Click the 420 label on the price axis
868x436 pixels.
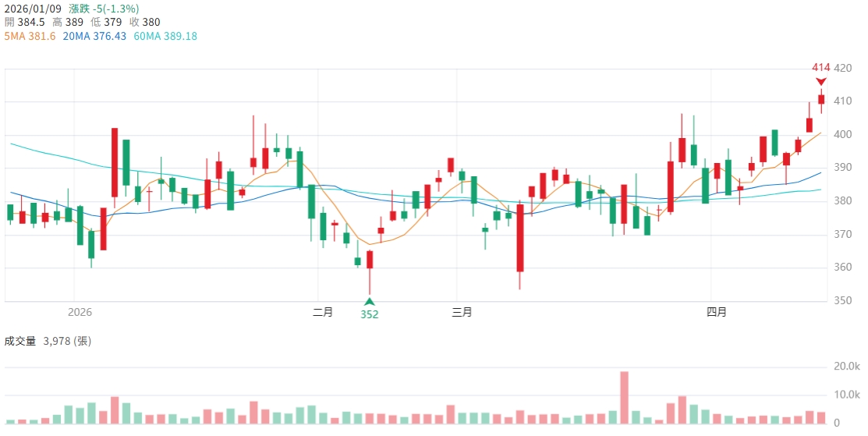pos(842,68)
